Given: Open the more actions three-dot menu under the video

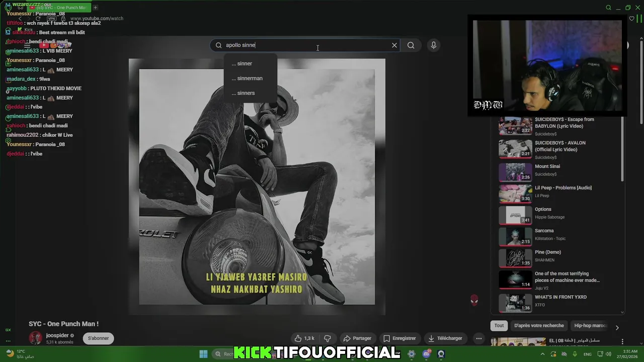Looking at the screenshot, I should (x=479, y=338).
